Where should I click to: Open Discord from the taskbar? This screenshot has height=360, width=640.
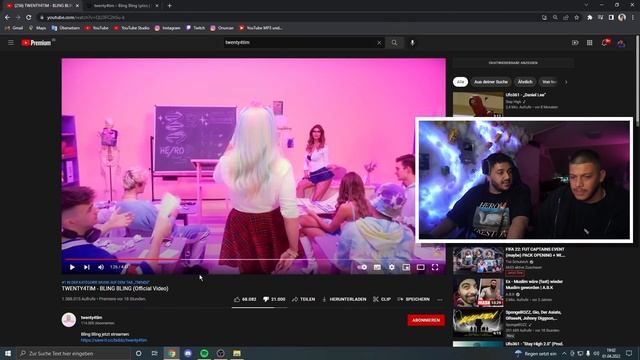188,353
